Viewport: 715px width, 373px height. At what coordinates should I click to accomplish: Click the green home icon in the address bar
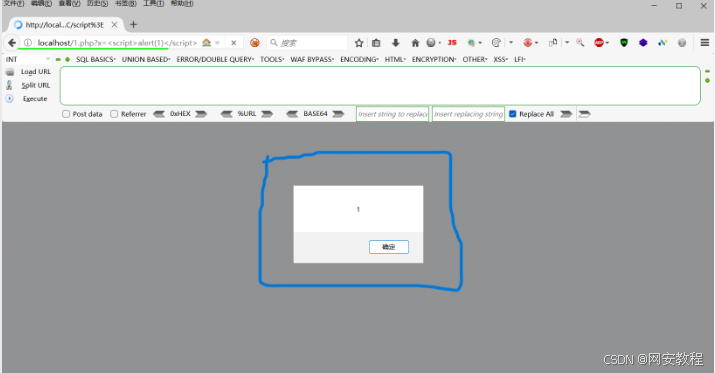pos(207,43)
